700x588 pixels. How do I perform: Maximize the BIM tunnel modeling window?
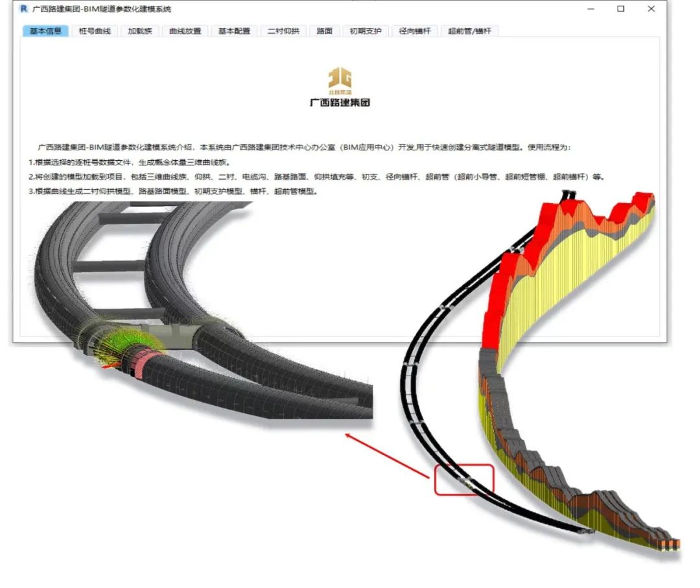coord(621,9)
